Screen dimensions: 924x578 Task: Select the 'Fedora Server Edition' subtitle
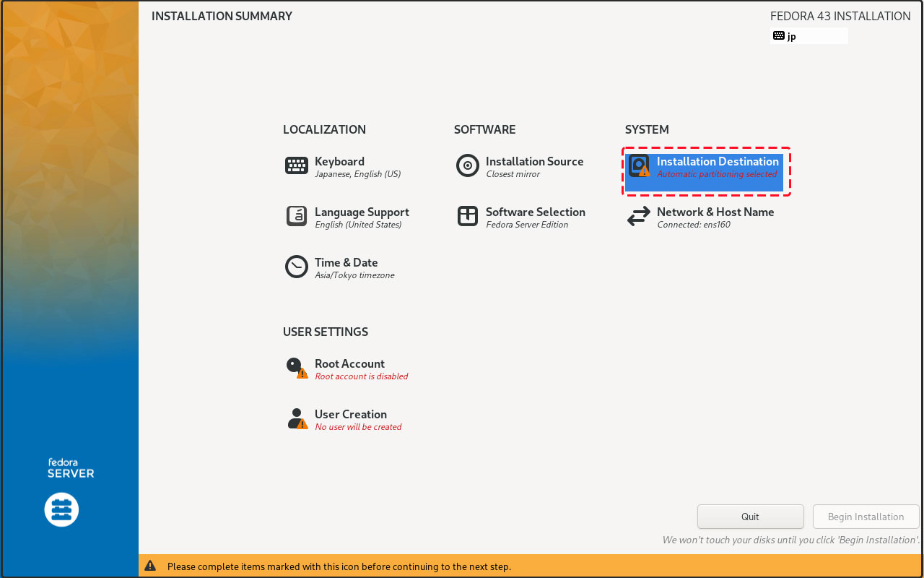click(x=527, y=225)
